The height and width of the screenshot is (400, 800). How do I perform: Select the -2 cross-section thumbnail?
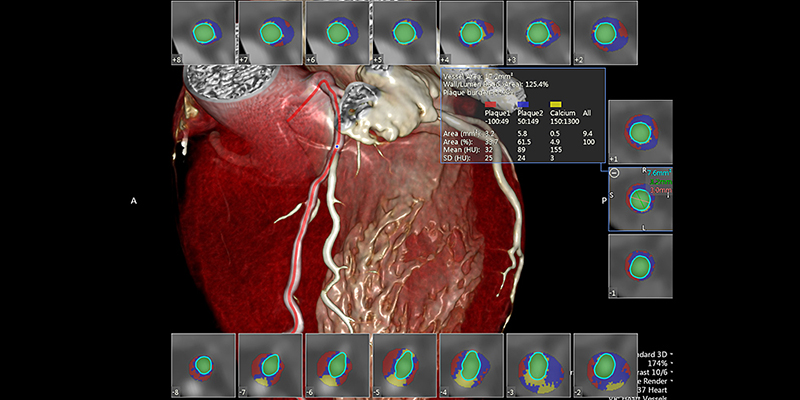[604, 366]
